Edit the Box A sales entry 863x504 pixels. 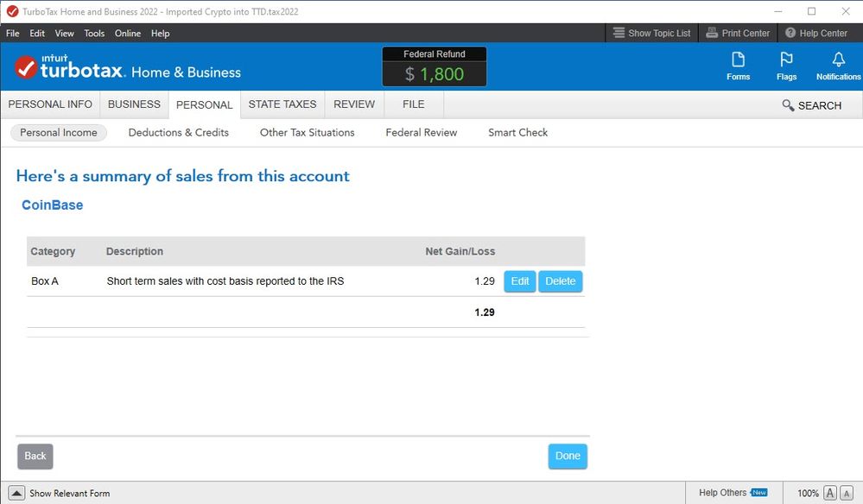coord(519,281)
